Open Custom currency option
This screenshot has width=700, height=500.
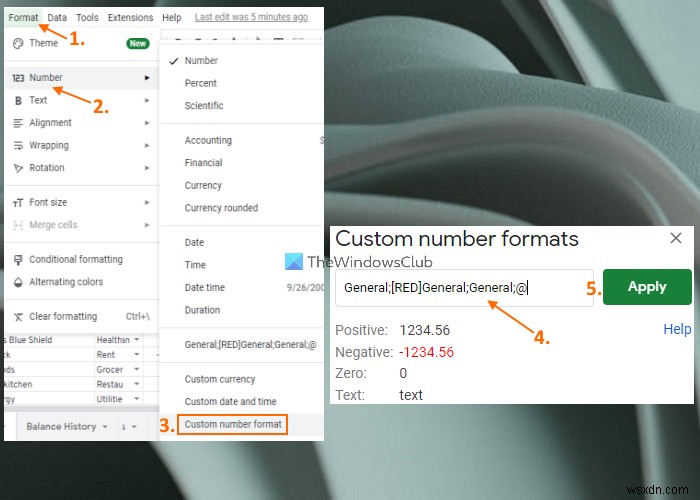242,379
